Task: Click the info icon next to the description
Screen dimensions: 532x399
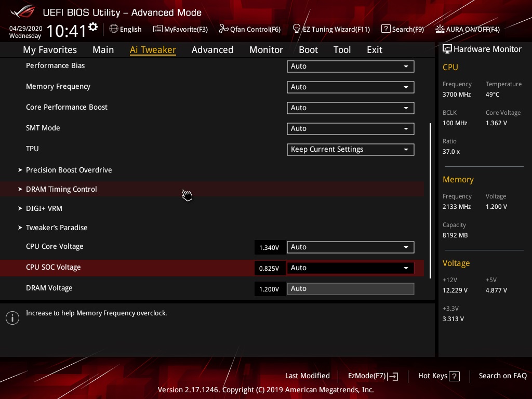Action: (x=12, y=317)
